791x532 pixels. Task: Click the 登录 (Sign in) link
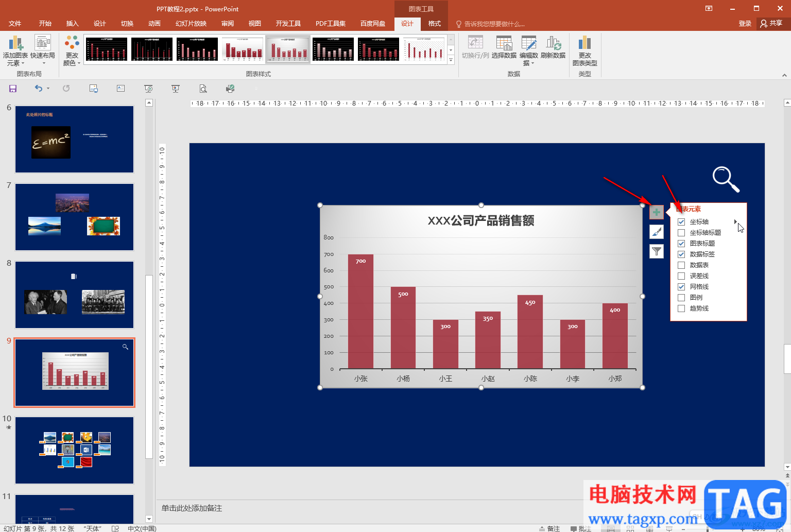[745, 24]
